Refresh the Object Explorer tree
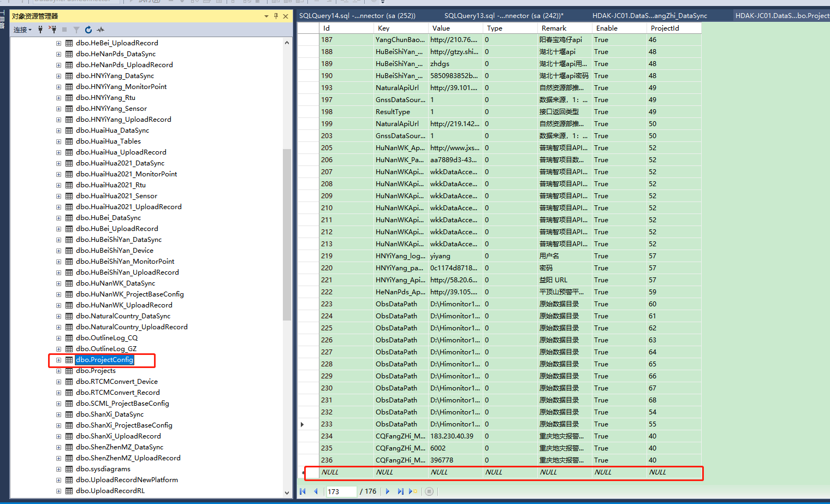Image resolution: width=830 pixels, height=504 pixels. [88, 29]
